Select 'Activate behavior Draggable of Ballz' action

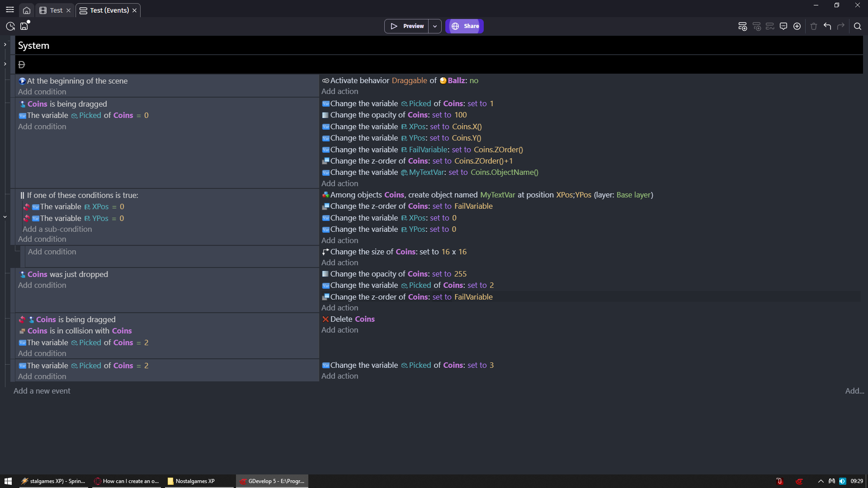[x=400, y=80]
